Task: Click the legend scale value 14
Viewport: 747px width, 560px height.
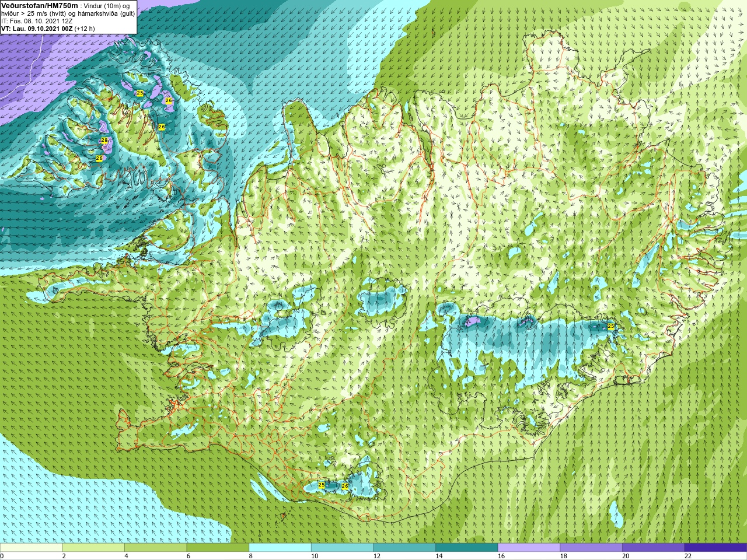Action: click(x=439, y=556)
